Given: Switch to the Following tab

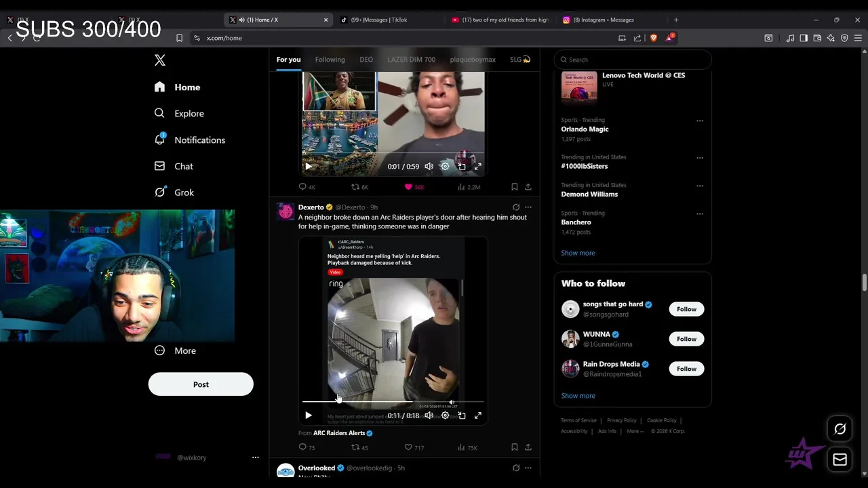Looking at the screenshot, I should (330, 60).
